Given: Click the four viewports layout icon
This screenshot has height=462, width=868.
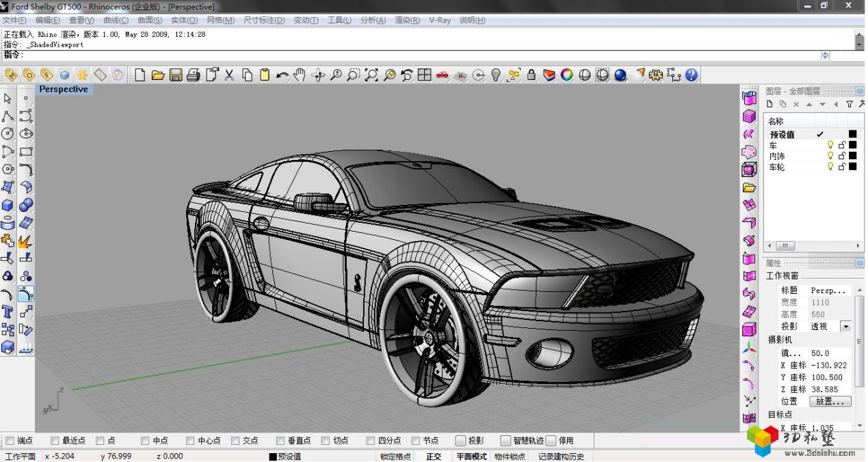Looking at the screenshot, I should point(425,75).
